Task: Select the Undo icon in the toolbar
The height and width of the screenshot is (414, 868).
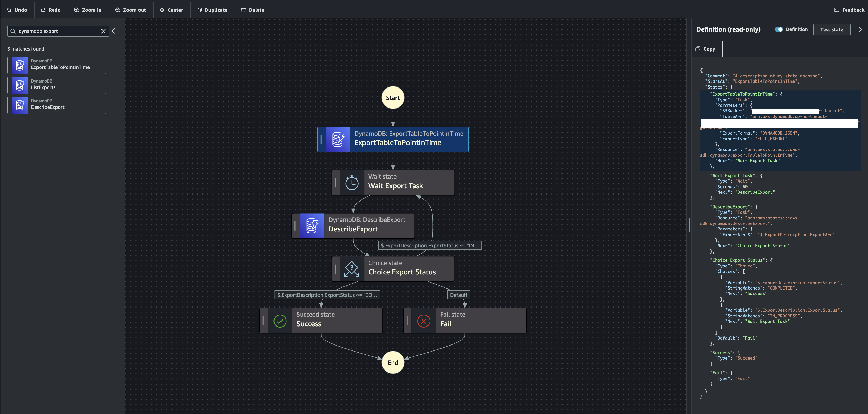Action: [x=17, y=10]
